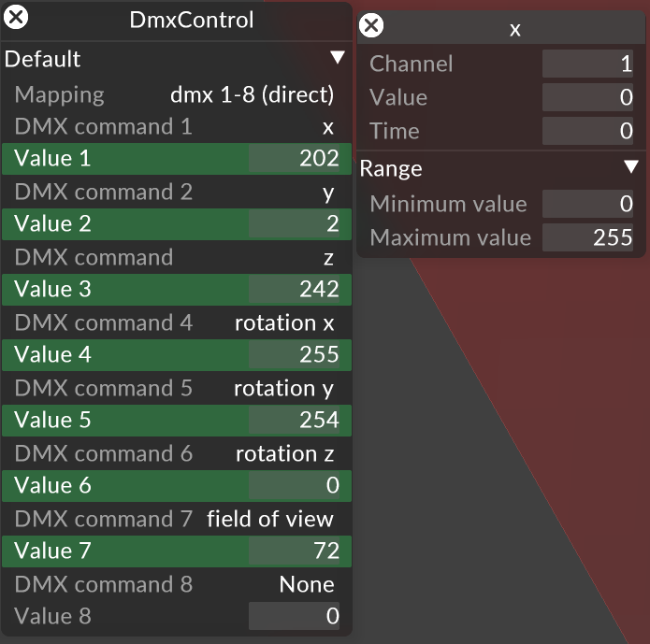The image size is (650, 644).
Task: Click the Value field in x panel
Action: [589, 97]
